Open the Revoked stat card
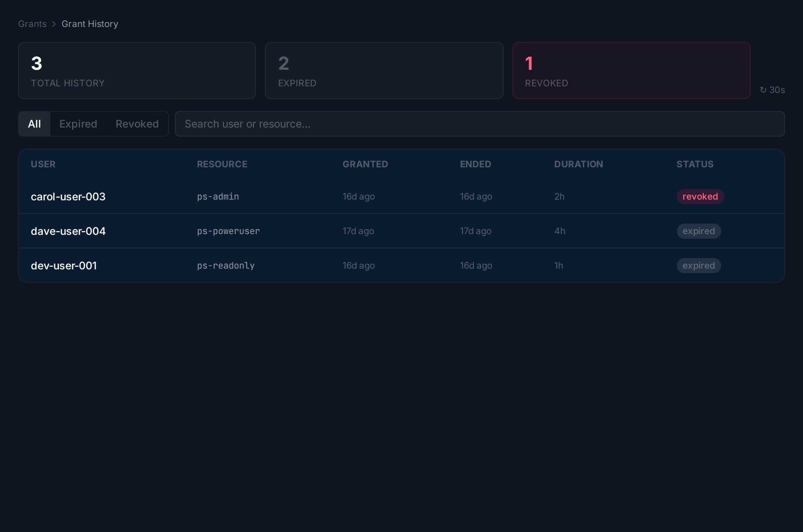The width and height of the screenshot is (803, 532). pos(631,71)
